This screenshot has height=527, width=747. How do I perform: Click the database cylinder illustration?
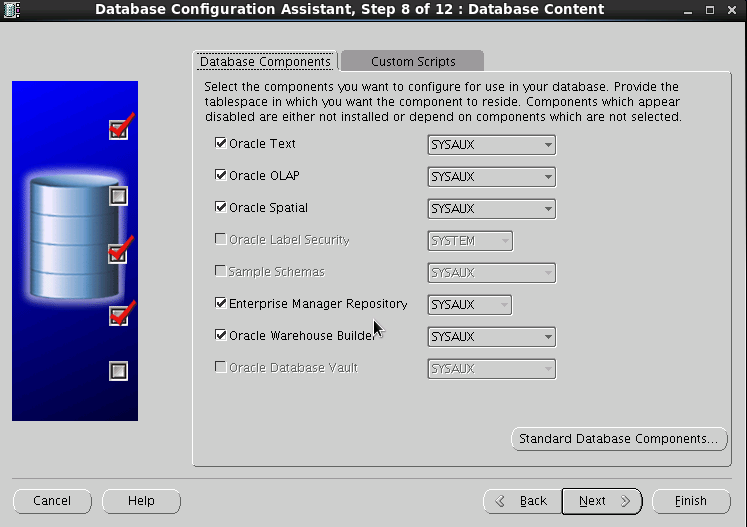[x=75, y=237]
